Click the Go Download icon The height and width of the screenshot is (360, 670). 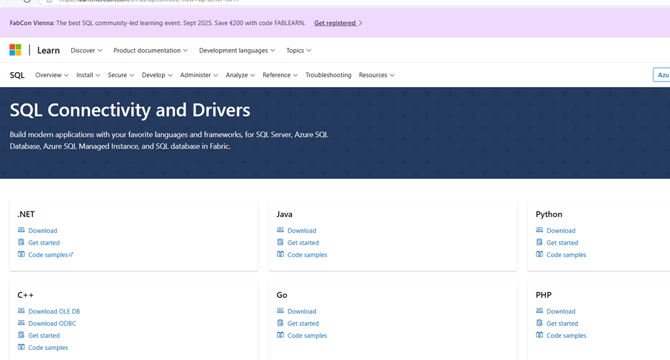[280, 310]
